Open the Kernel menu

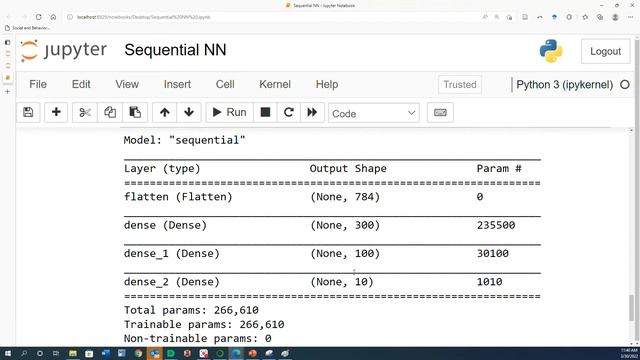(275, 84)
